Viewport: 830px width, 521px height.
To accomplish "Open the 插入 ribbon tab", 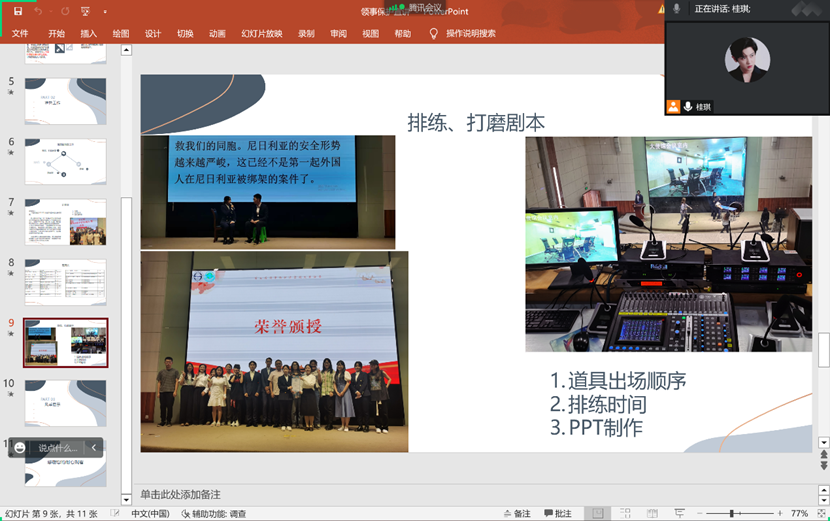I will [x=89, y=33].
